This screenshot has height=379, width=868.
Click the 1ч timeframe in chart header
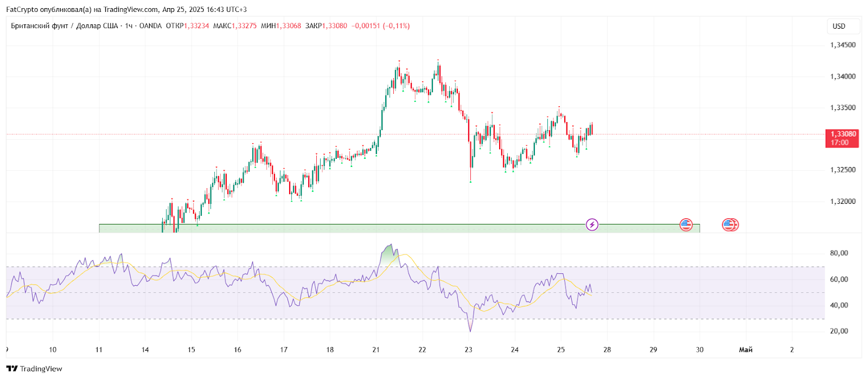pyautogui.click(x=129, y=26)
